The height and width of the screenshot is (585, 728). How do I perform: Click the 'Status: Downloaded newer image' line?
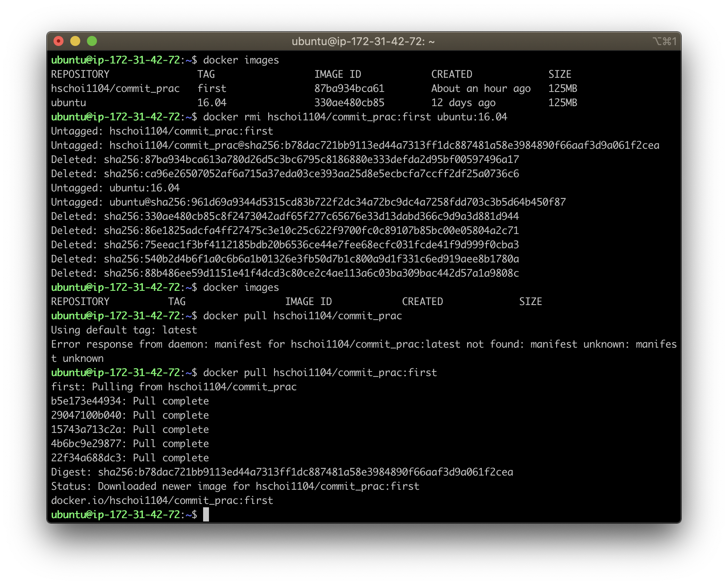pos(235,486)
